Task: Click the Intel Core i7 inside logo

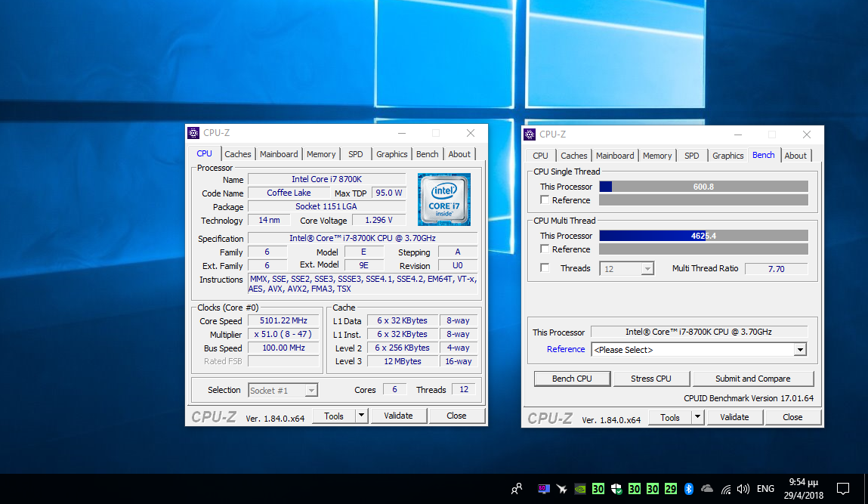Action: coord(444,199)
